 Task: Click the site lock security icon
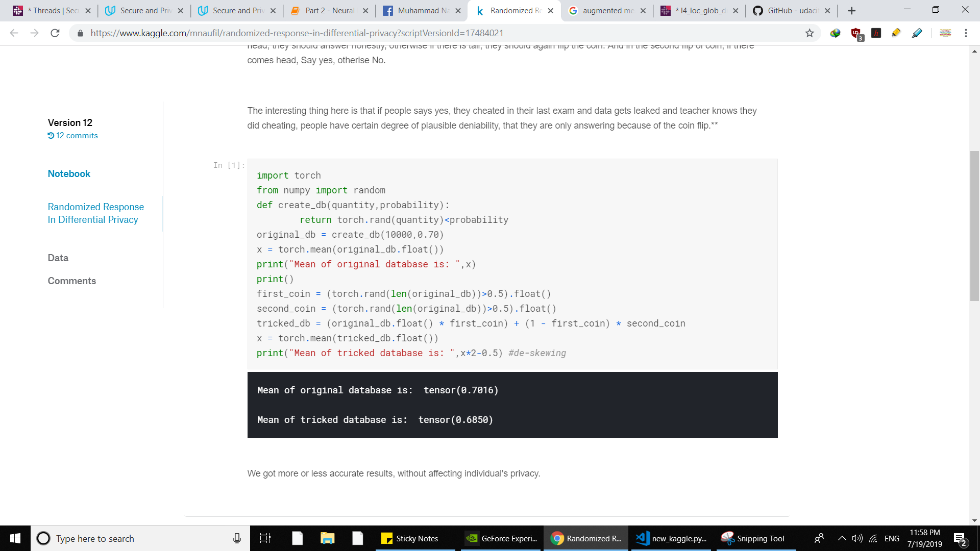click(80, 33)
